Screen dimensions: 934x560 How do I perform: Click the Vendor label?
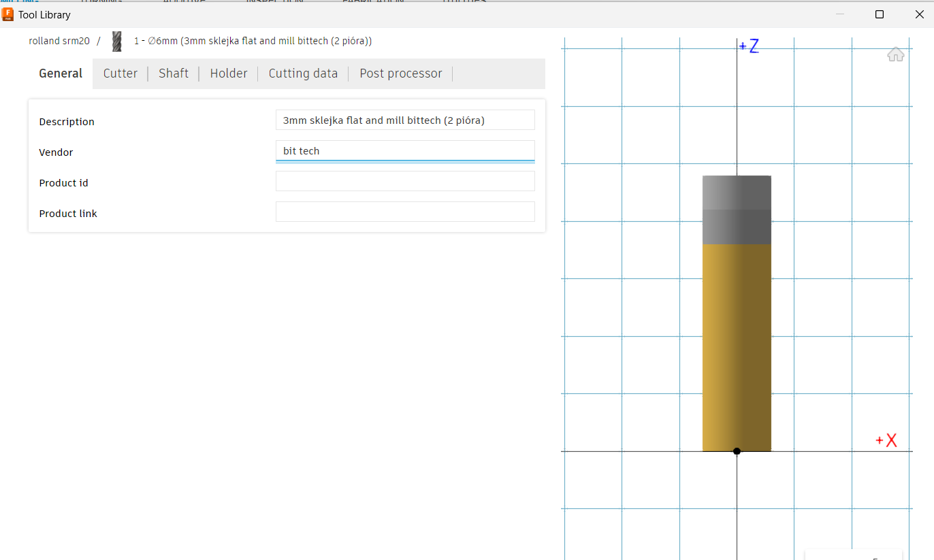point(56,152)
